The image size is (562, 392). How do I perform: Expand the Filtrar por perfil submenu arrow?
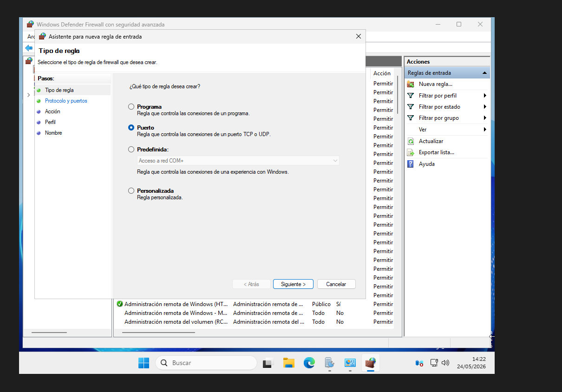click(x=485, y=96)
